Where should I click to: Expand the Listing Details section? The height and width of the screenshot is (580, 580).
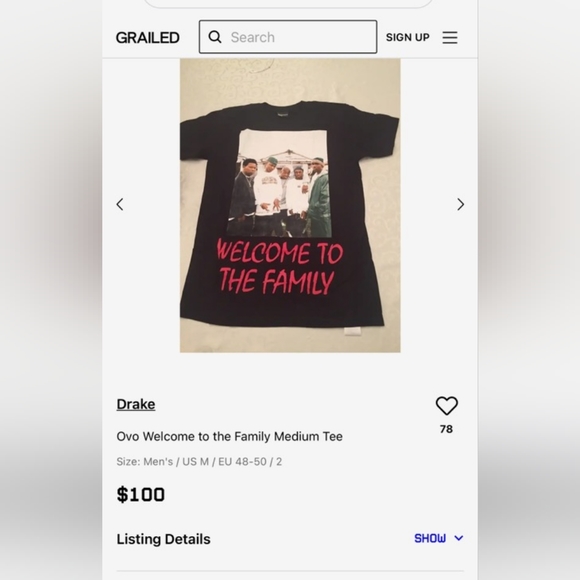click(290, 539)
